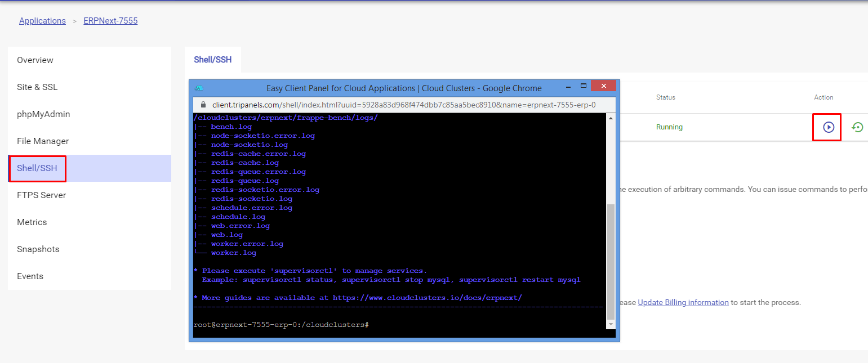Click the connect play icon in Action column
This screenshot has height=363, width=868.
[x=828, y=127]
